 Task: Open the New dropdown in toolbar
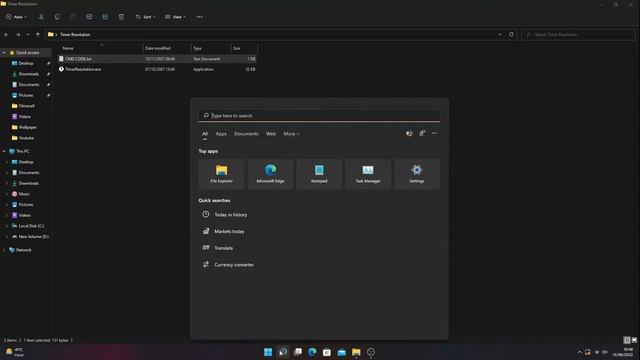pos(16,17)
